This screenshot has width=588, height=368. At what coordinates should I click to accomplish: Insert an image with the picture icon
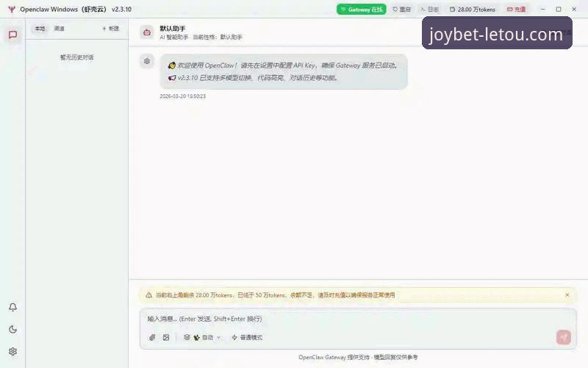pyautogui.click(x=166, y=338)
